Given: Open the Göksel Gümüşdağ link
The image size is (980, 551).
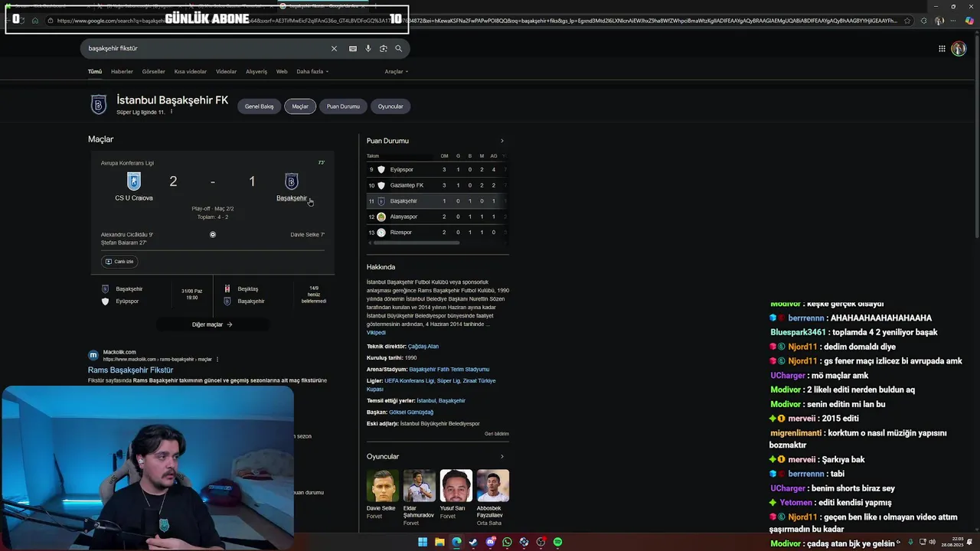Looking at the screenshot, I should [411, 412].
